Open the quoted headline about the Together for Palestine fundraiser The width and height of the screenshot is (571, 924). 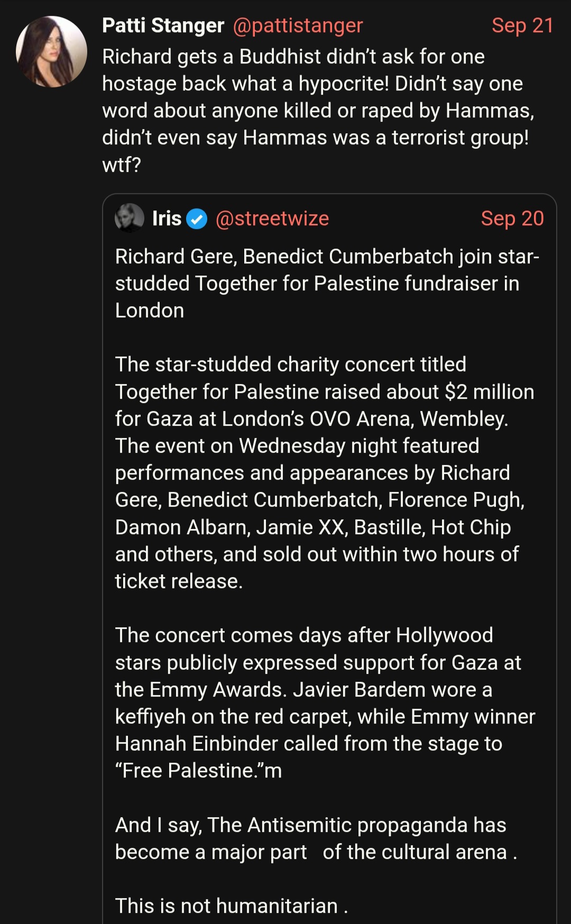pyautogui.click(x=327, y=283)
